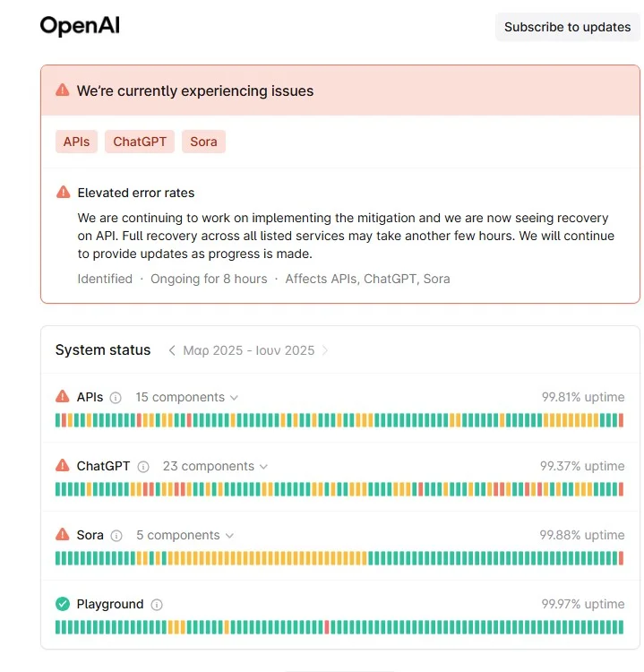The height and width of the screenshot is (672, 644).
Task: Click the warning triangle beside Elevated error rates
Action: [63, 192]
